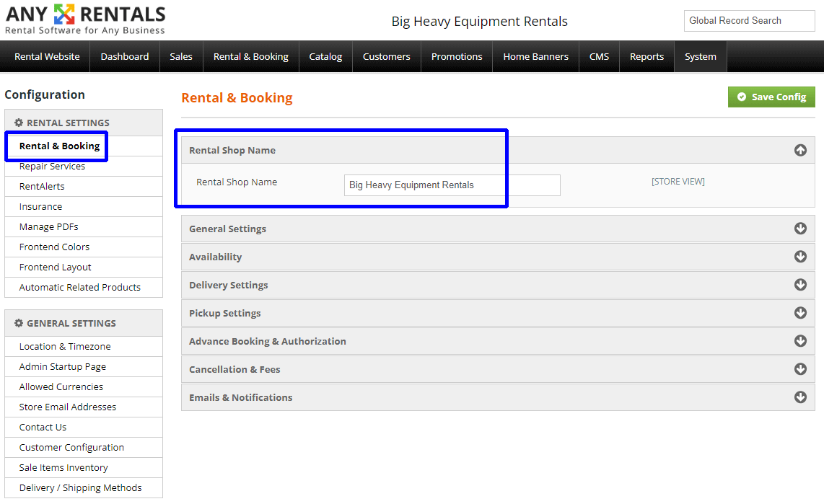824x504 pixels.
Task: Open the Reports menu
Action: (x=647, y=57)
